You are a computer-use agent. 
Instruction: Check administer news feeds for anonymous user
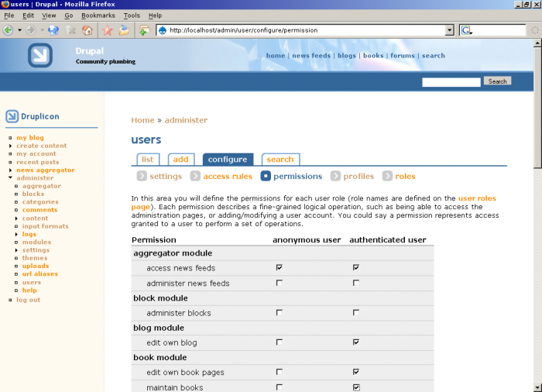click(x=280, y=283)
